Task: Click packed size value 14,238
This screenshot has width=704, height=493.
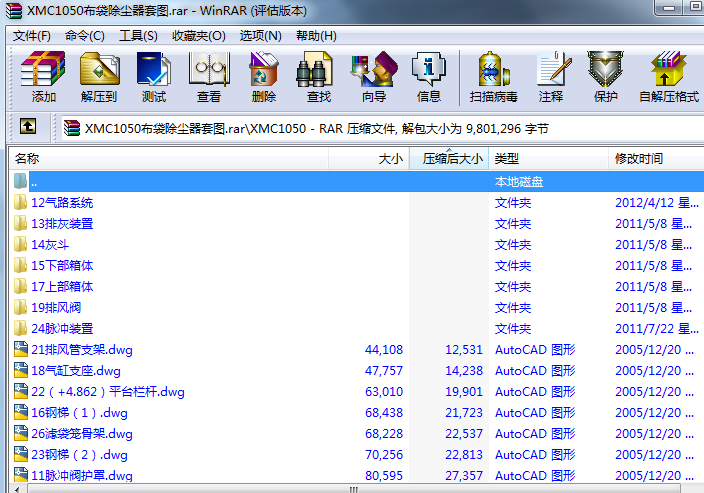Action: [464, 370]
